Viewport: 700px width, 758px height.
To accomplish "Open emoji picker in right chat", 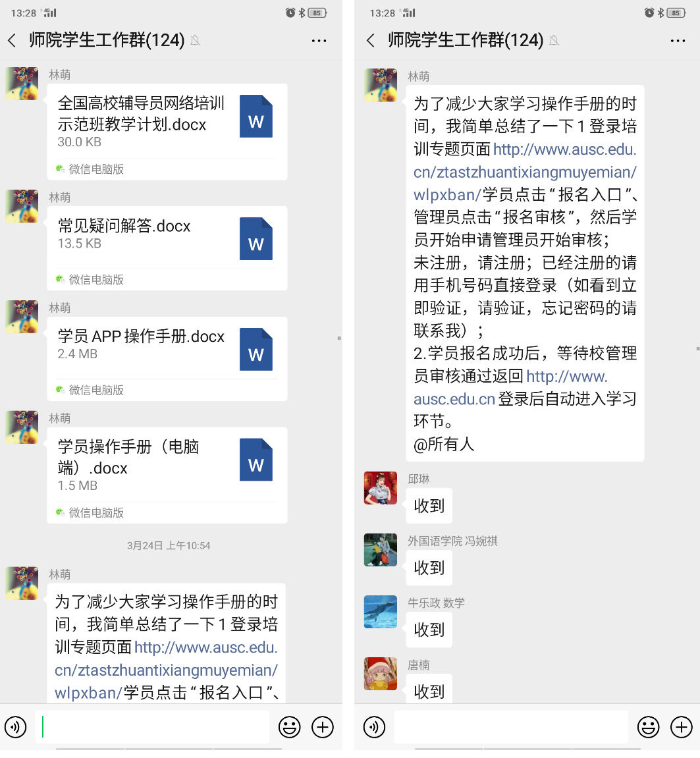I will click(648, 726).
